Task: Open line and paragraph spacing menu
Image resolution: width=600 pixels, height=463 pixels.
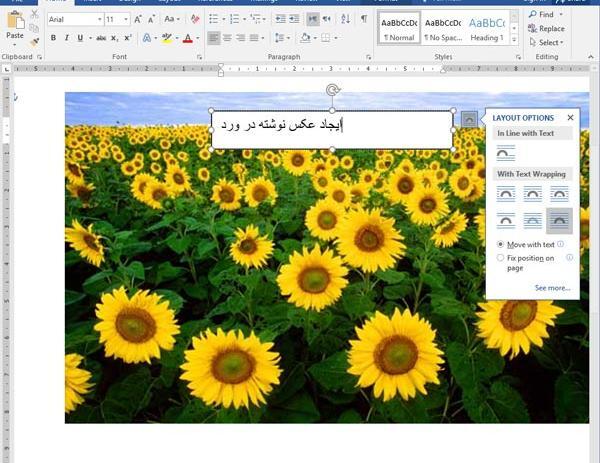Action: [282, 38]
